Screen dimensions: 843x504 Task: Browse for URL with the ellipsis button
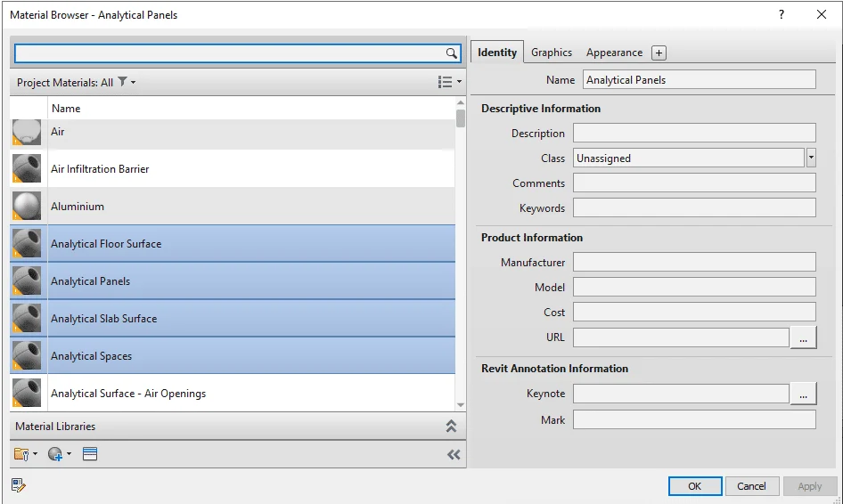803,337
